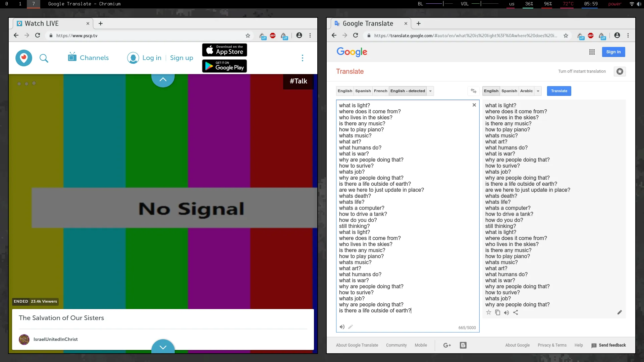644x362 pixels.
Task: Open Periscope three-dot more menu
Action: [302, 58]
